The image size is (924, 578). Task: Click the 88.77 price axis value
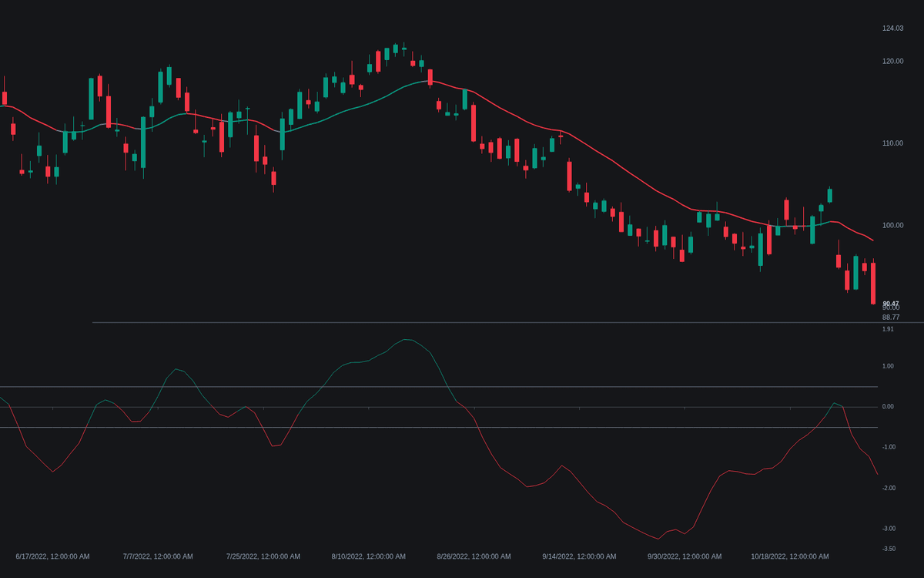coord(891,317)
